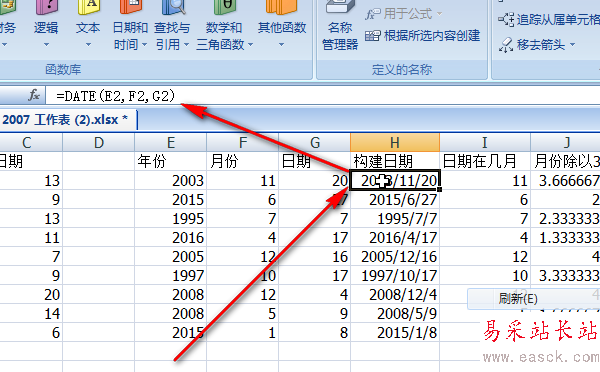The height and width of the screenshot is (372, 600).
Task: Click the cell containing 2015/6/27
Action: (x=395, y=200)
